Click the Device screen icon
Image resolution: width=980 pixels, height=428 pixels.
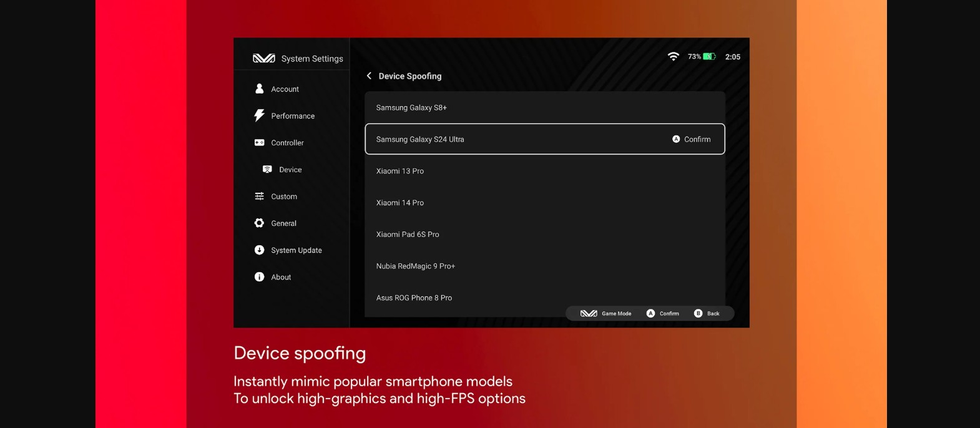click(x=267, y=169)
